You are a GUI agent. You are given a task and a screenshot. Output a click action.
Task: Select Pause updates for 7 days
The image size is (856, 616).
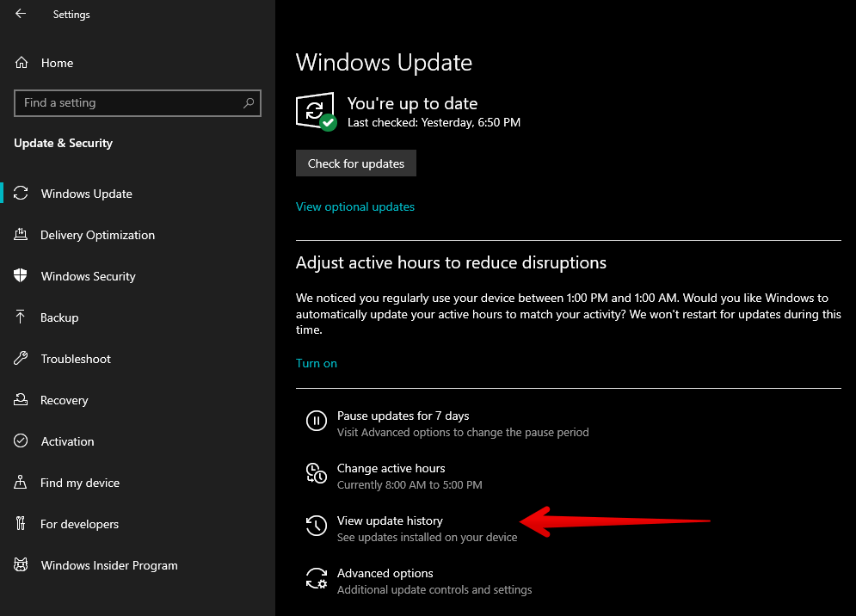pyautogui.click(x=403, y=416)
